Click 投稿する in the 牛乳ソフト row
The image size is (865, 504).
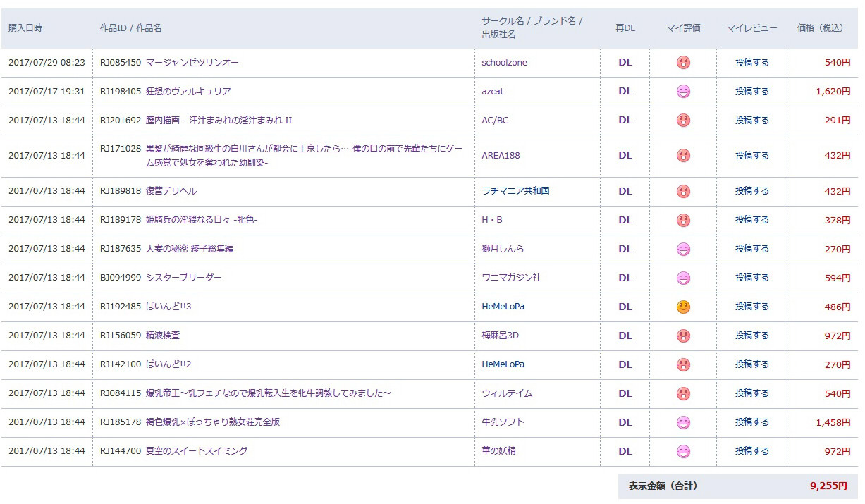coord(752,422)
